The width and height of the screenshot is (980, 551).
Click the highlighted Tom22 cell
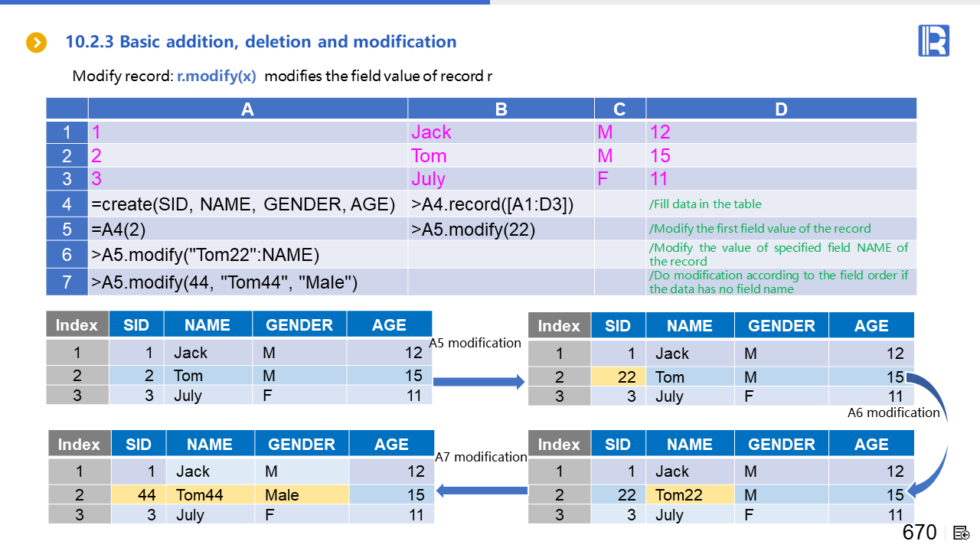pos(679,495)
